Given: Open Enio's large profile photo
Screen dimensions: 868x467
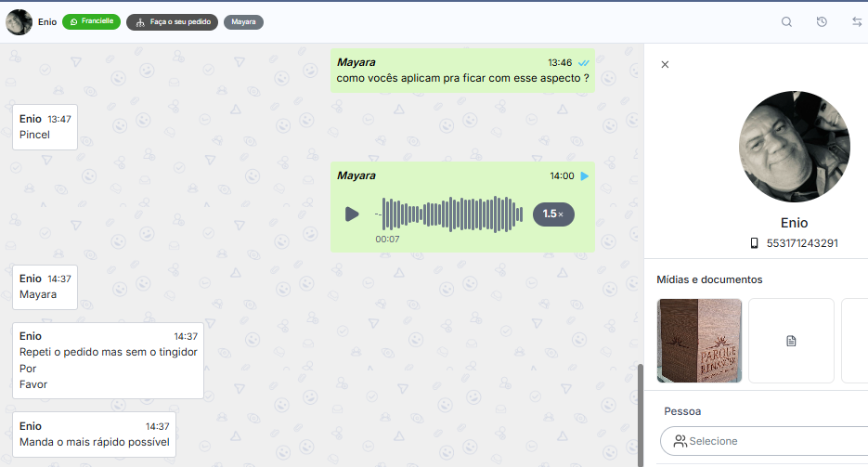Looking at the screenshot, I should [x=795, y=147].
